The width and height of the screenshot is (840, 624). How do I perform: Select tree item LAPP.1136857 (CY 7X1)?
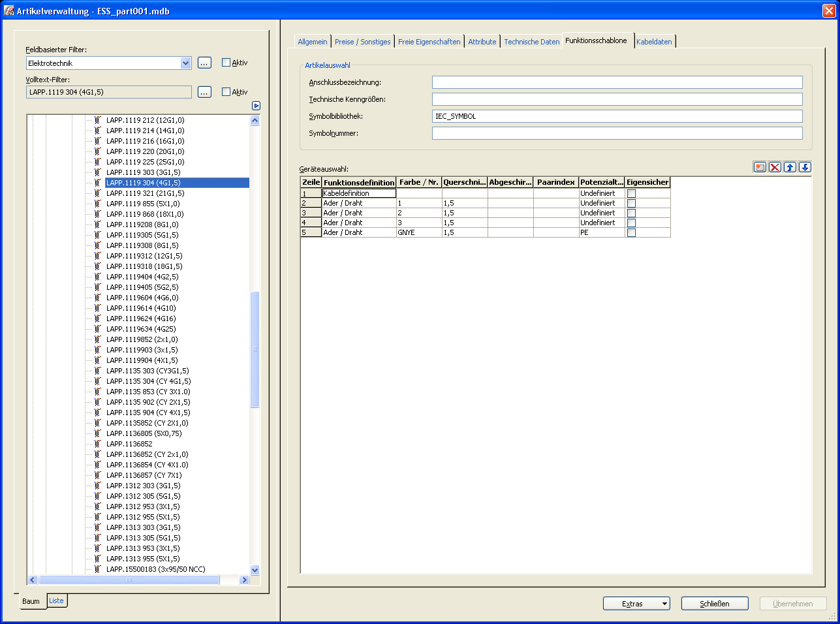(x=144, y=475)
